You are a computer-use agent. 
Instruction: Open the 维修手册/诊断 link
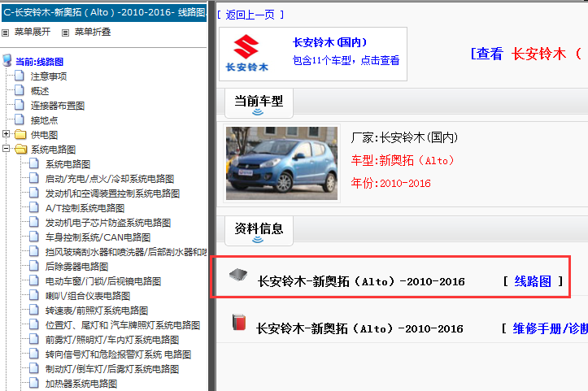point(550,328)
